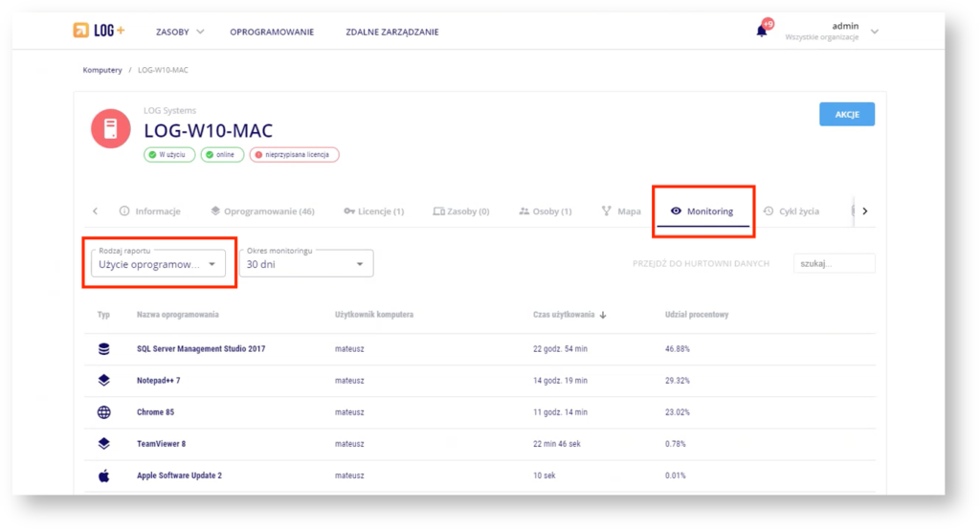Click the Chrome 85 globe icon
980x530 pixels.
click(x=103, y=412)
